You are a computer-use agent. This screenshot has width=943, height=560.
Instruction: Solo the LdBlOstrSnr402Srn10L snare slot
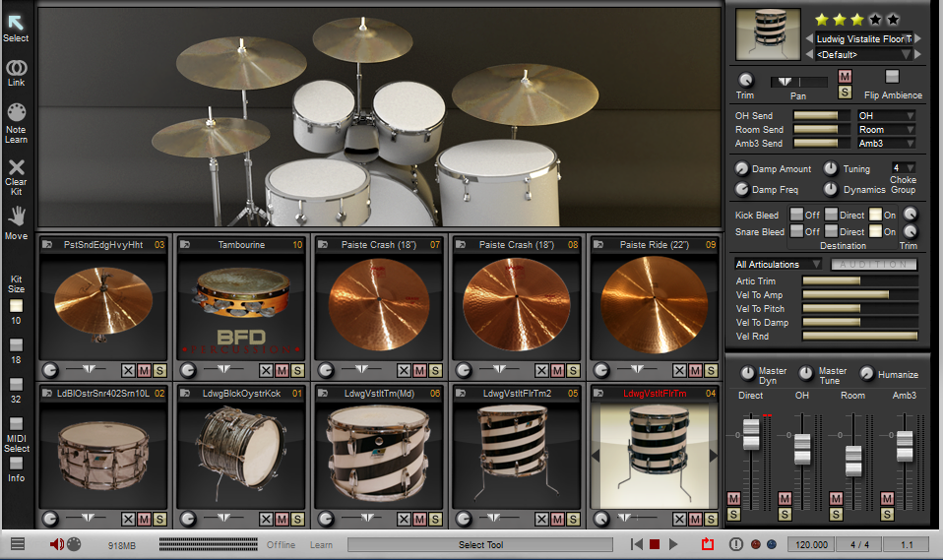click(x=159, y=519)
